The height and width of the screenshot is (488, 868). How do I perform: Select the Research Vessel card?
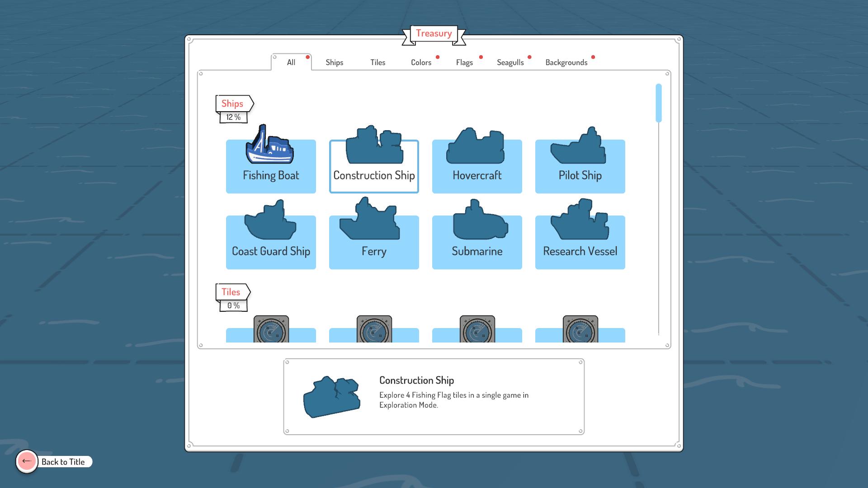(x=580, y=241)
